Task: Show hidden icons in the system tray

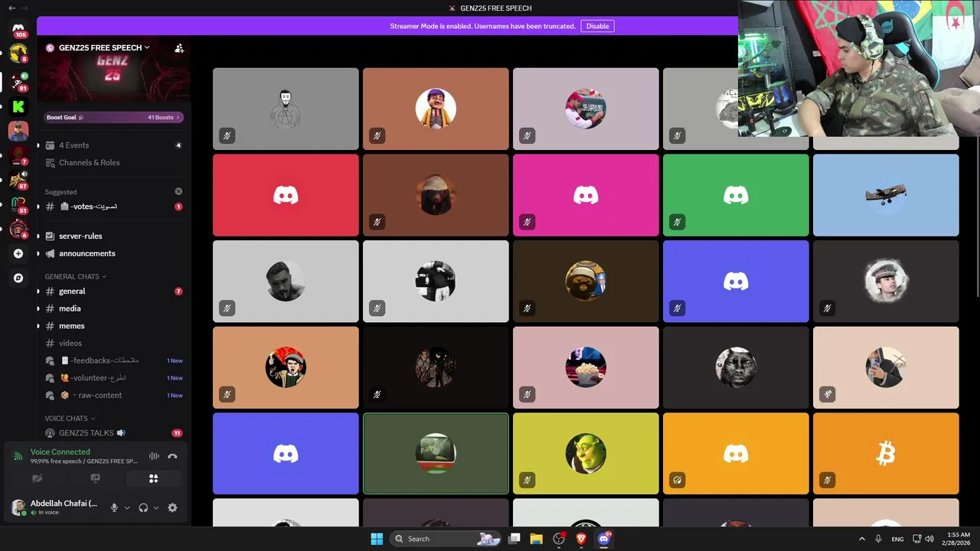Action: point(861,539)
